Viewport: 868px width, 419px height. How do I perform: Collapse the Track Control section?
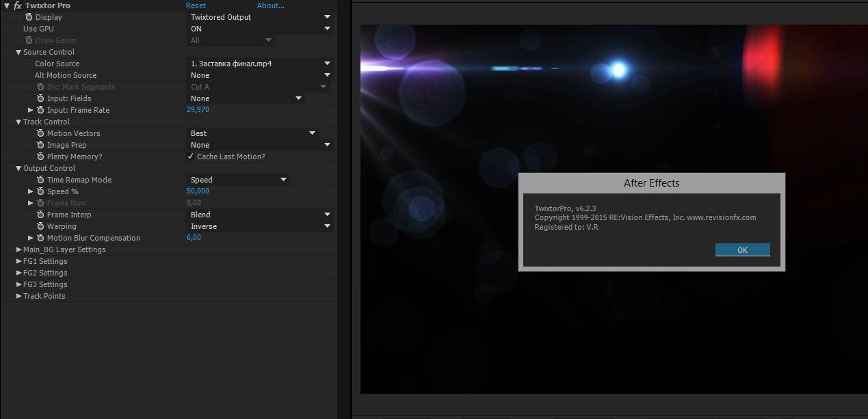click(18, 122)
